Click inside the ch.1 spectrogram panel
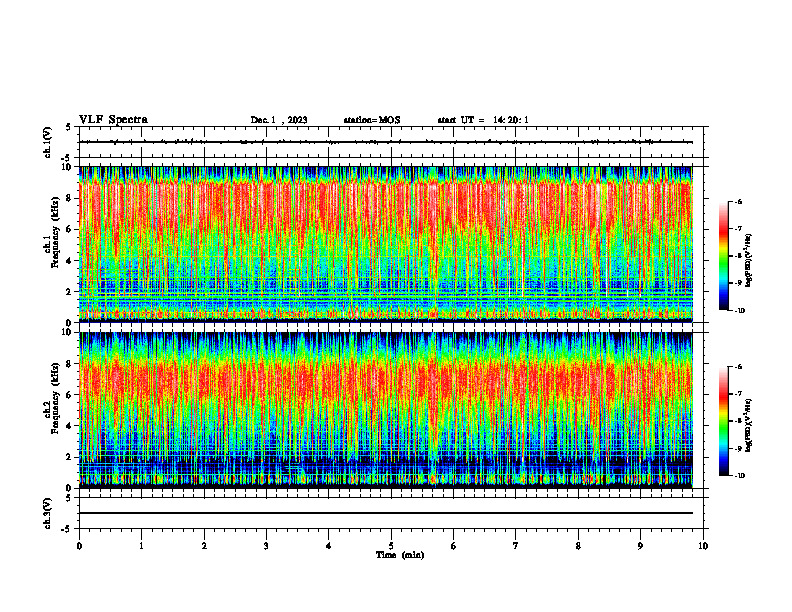792x612 pixels. point(385,244)
